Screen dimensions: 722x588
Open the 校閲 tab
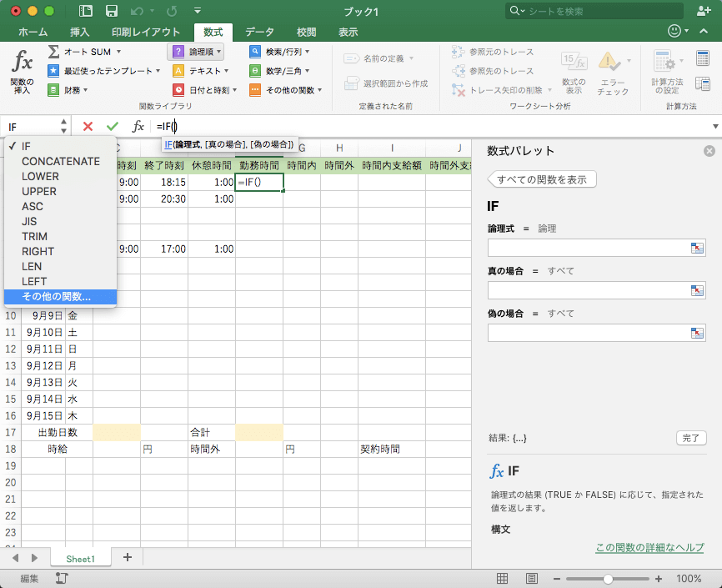[x=306, y=32]
